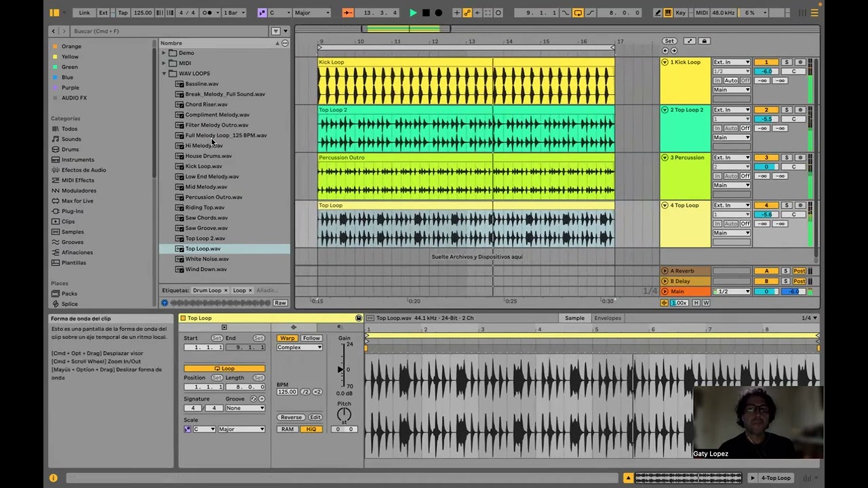Open the Groove None dropdown in the clip
868x488 pixels.
click(245, 408)
